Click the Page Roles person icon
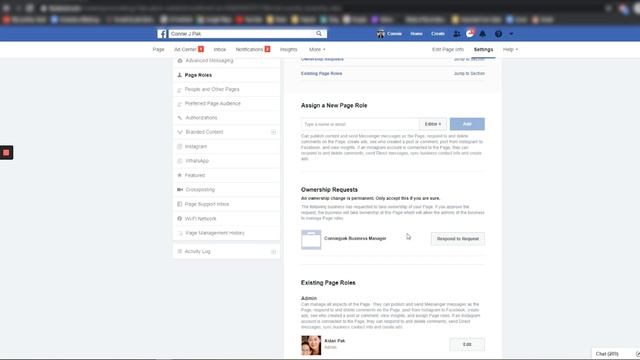 point(180,75)
